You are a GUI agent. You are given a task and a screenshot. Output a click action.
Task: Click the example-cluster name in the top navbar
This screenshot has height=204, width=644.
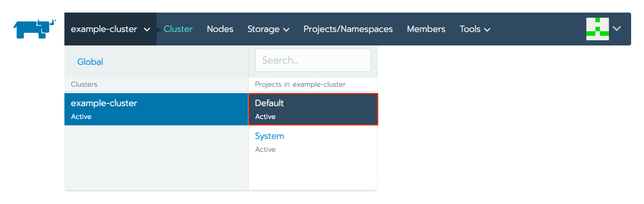pyautogui.click(x=104, y=29)
